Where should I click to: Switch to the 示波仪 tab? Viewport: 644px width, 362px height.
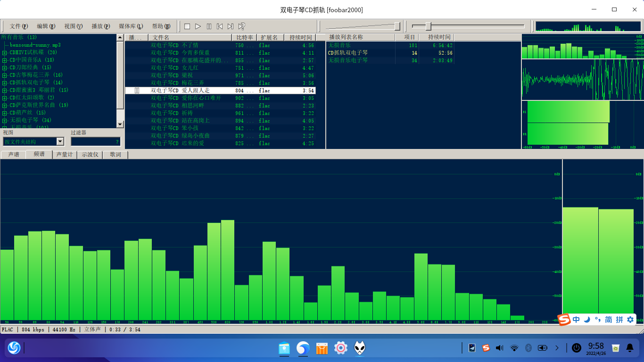90,155
